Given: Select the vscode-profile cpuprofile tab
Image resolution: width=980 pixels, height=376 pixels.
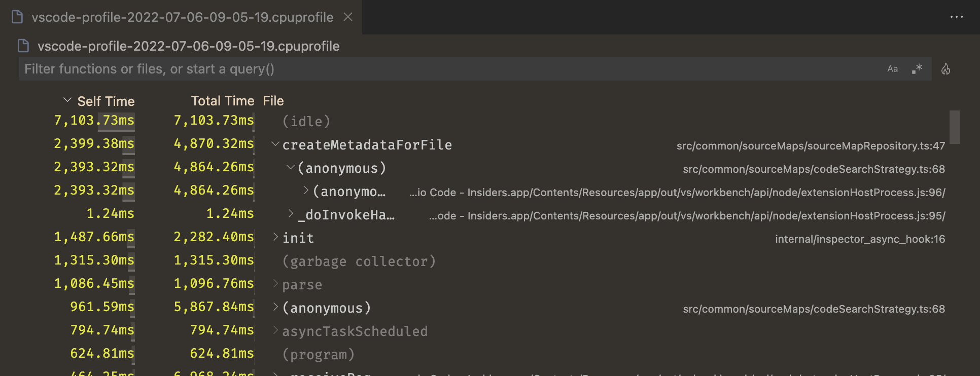Looking at the screenshot, I should tap(182, 17).
